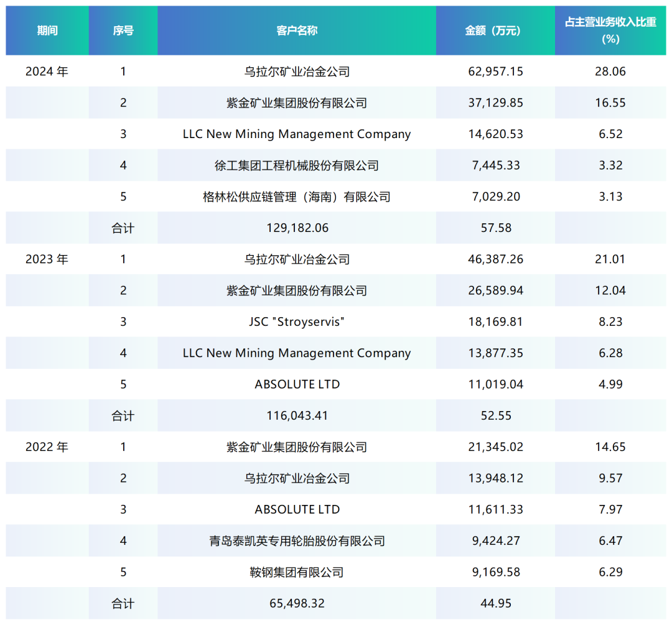Click total 65,498.32
This screenshot has height=625, width=672.
(297, 603)
